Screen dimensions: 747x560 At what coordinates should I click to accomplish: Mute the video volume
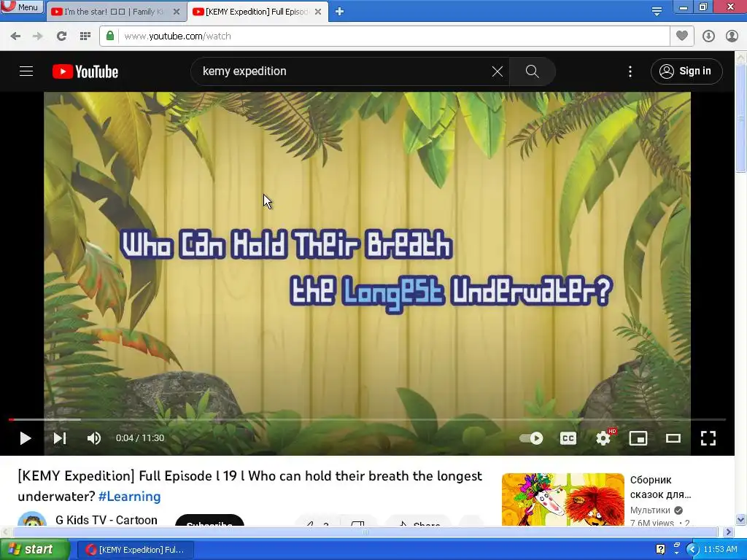click(x=94, y=438)
